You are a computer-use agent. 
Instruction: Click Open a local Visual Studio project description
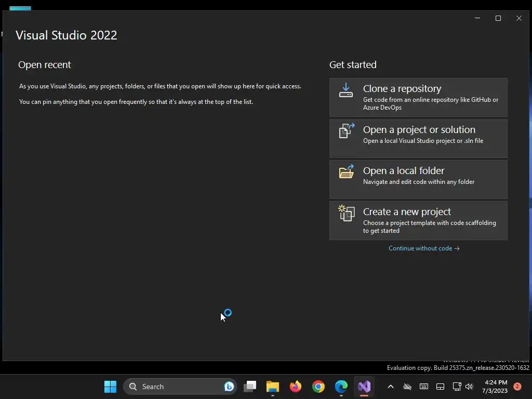423,141
